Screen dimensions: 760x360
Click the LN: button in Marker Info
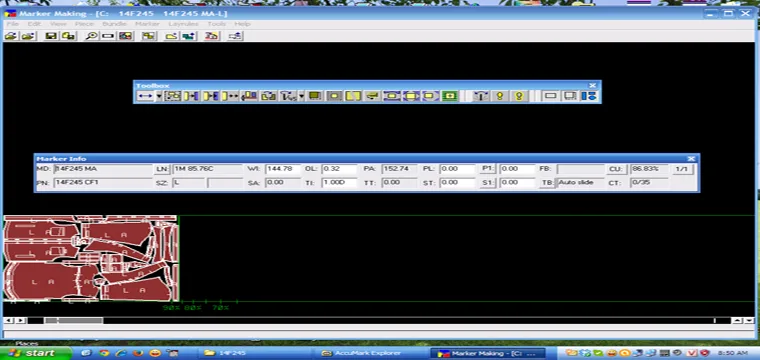(162, 169)
